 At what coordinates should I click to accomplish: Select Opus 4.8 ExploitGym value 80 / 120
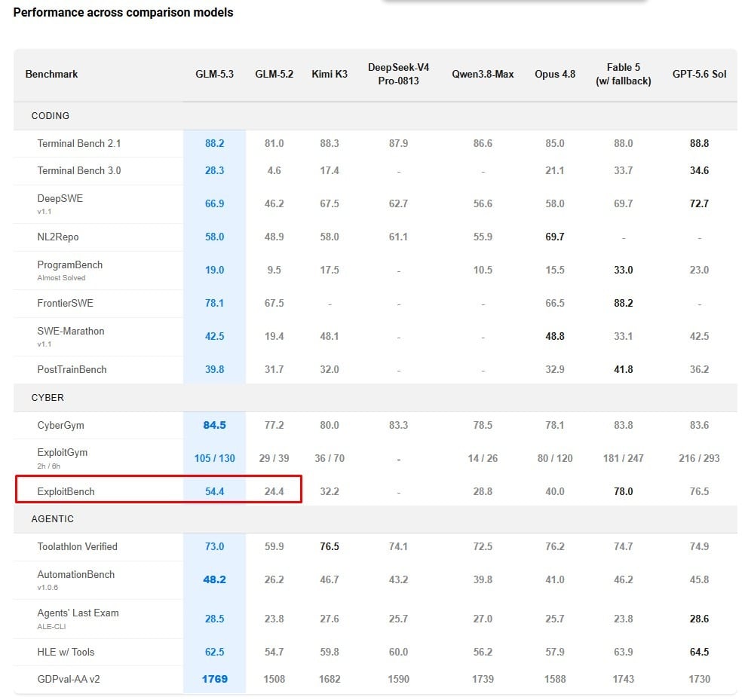point(555,458)
